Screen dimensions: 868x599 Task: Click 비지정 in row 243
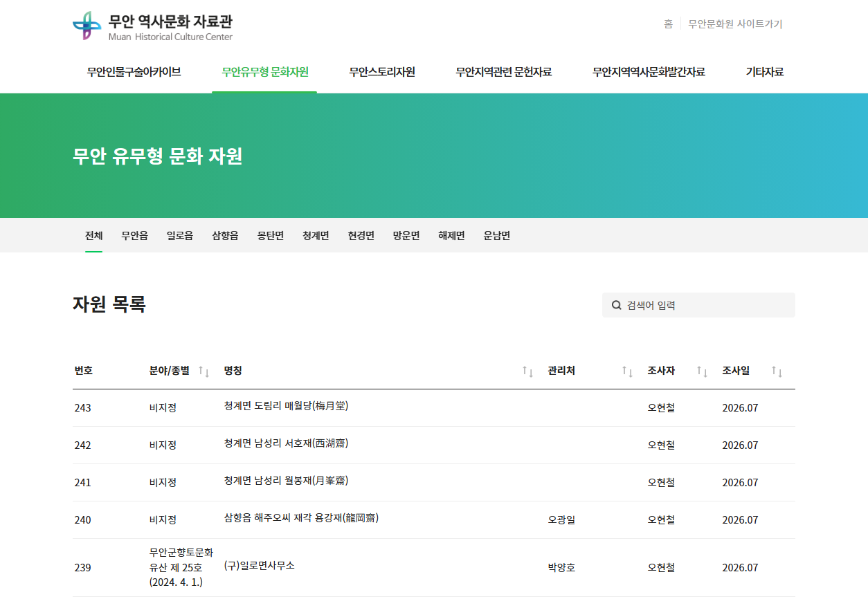click(x=163, y=408)
